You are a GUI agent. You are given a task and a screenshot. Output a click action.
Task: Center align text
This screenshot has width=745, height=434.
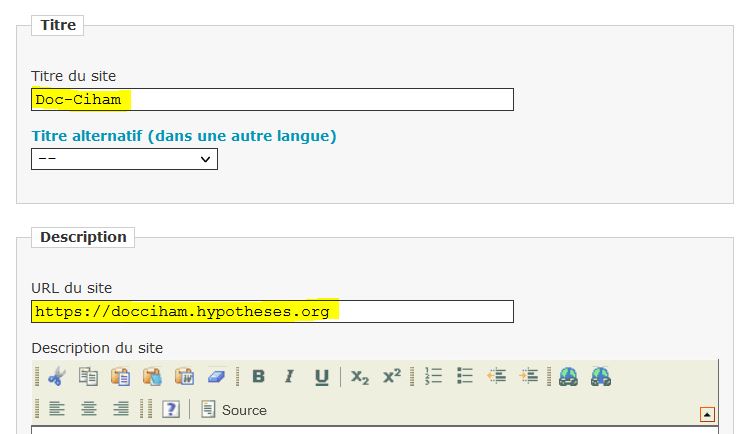89,409
